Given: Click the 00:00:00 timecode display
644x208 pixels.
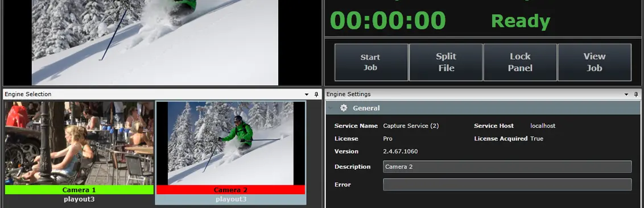Looking at the screenshot, I should [x=388, y=20].
